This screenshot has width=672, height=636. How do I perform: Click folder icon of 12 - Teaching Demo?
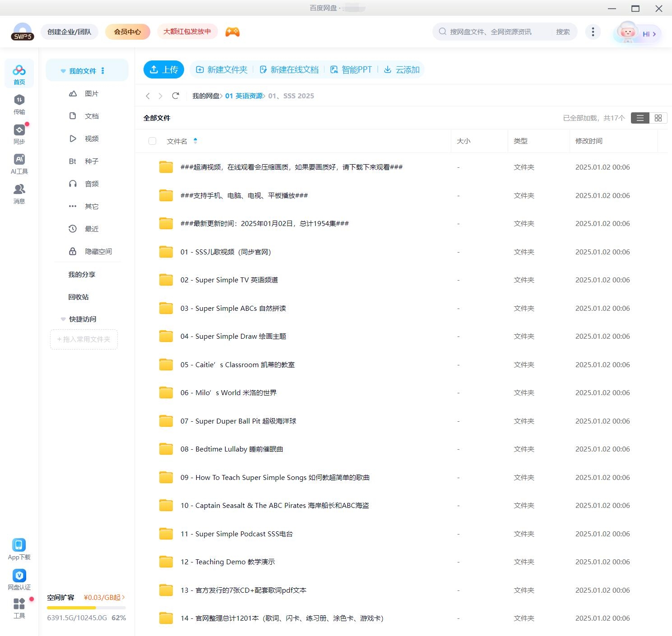166,562
